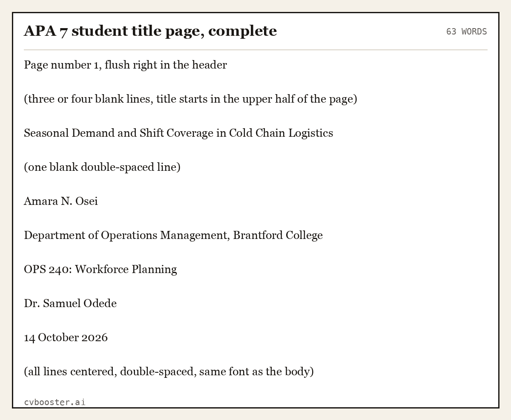This screenshot has height=420, width=511.
Task: Click the "one blank double-spaced line" note
Action: click(102, 167)
